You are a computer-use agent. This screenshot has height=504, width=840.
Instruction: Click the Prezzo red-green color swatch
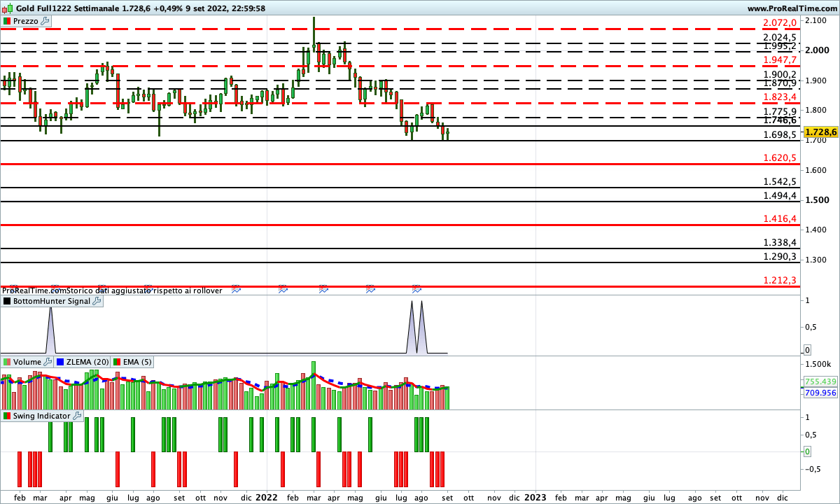tap(7, 22)
